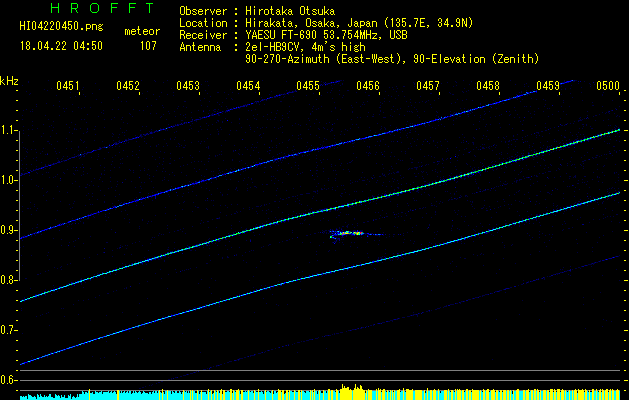
Task: Click the 0459 time axis marker
Action: pyautogui.click(x=548, y=85)
